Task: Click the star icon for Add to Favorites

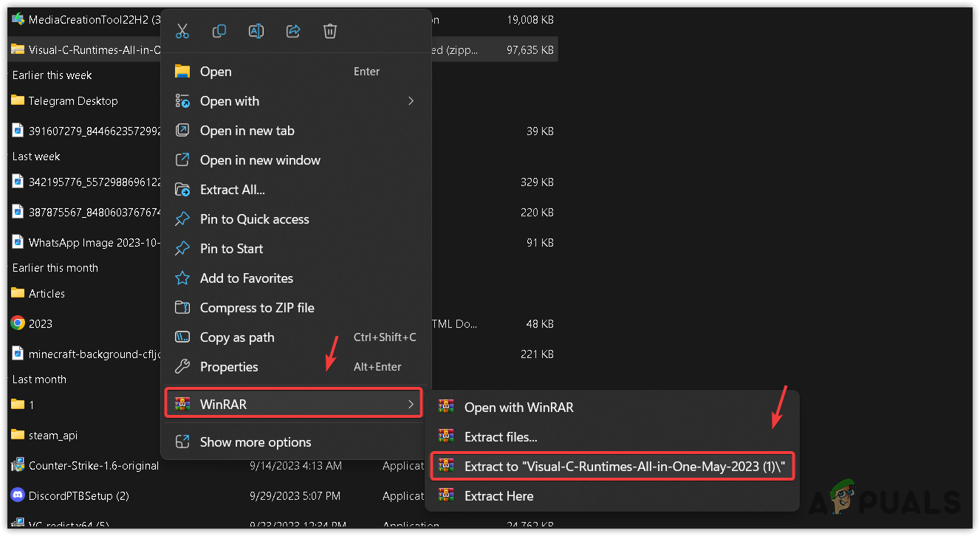Action: click(182, 278)
